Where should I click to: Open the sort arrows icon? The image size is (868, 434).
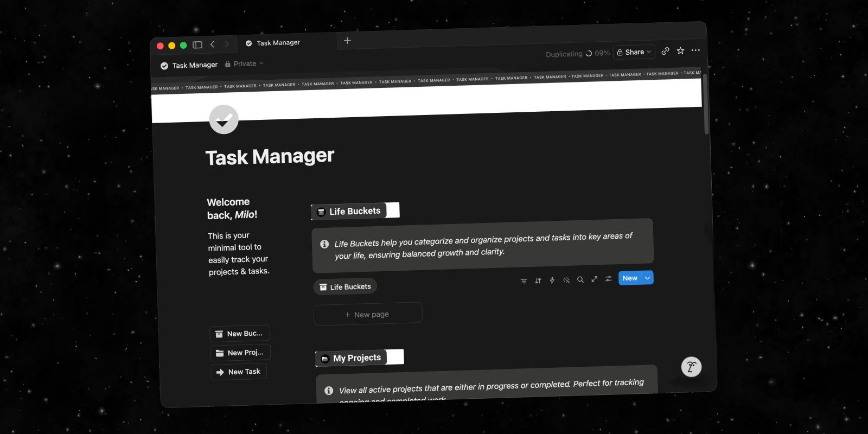click(x=538, y=280)
